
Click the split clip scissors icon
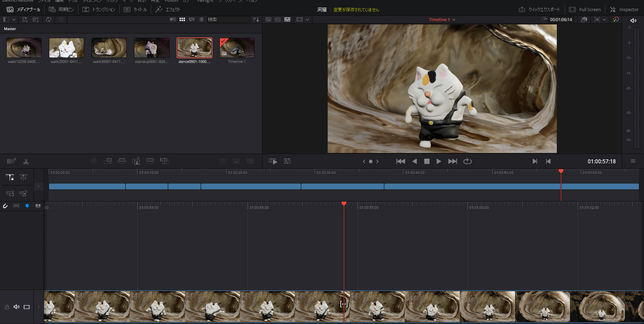point(26,161)
